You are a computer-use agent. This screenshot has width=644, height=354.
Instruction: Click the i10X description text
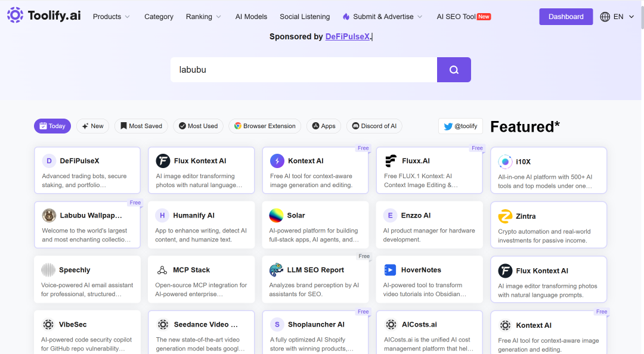click(x=545, y=182)
